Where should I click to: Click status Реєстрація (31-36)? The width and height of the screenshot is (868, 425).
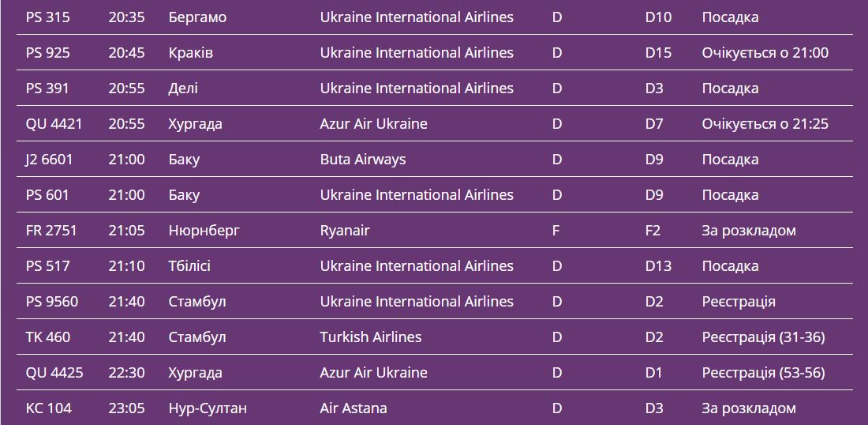click(x=763, y=337)
